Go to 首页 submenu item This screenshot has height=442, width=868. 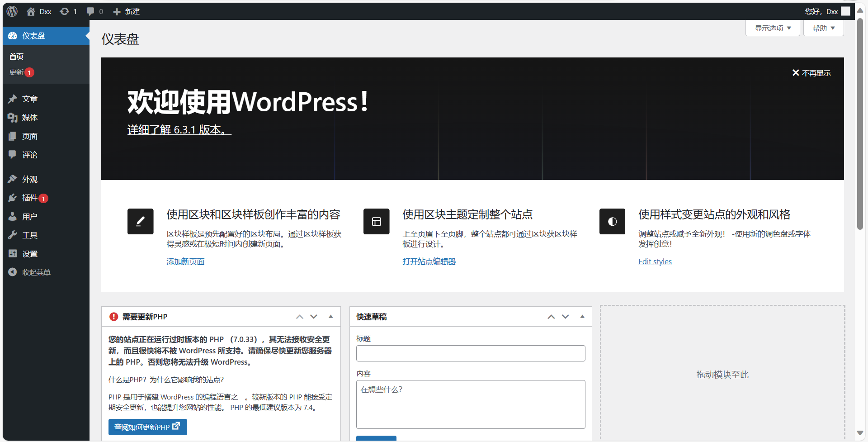click(16, 57)
